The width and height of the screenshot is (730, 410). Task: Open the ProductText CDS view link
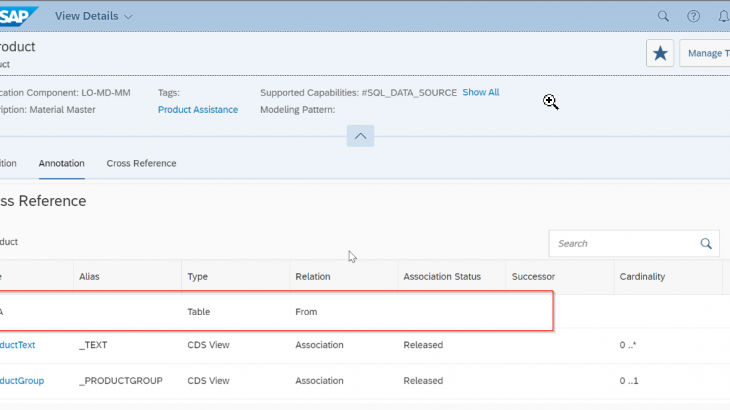[17, 345]
